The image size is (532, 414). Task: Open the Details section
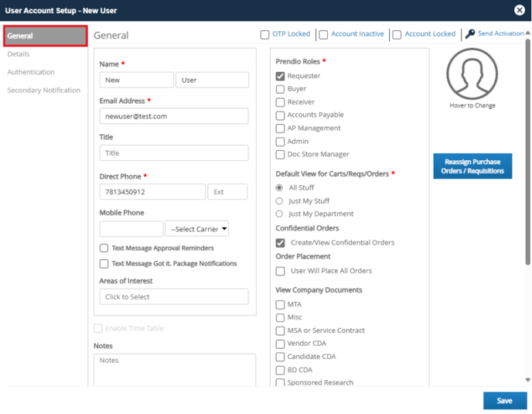[19, 54]
